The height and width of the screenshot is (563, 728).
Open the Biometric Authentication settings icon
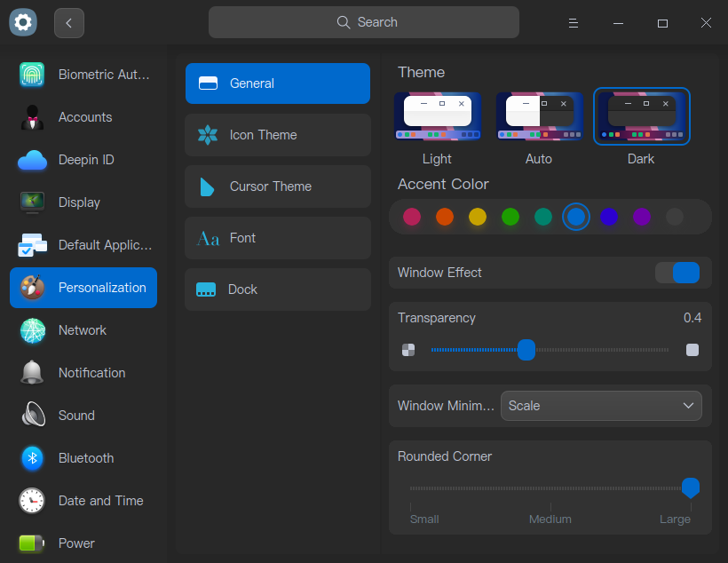32,75
